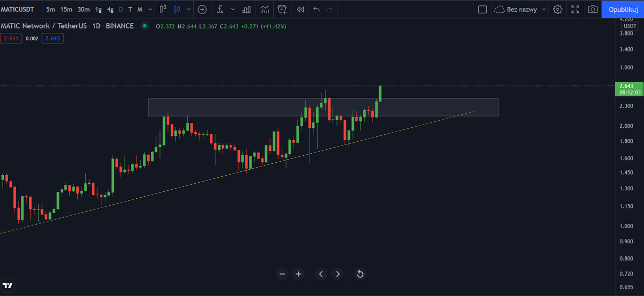
Task: Click the 2.000 price axis label
Action: click(626, 126)
